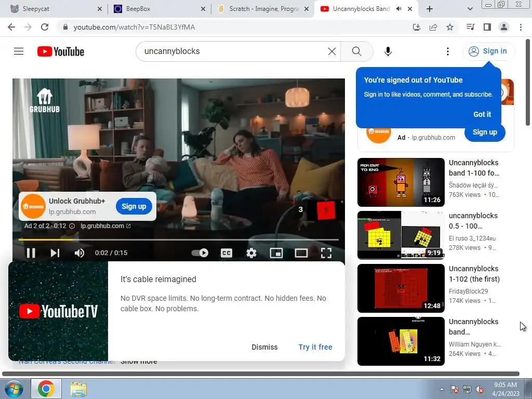Open the 11:32 Uncannyblocks band thumbnail

[x=401, y=341]
